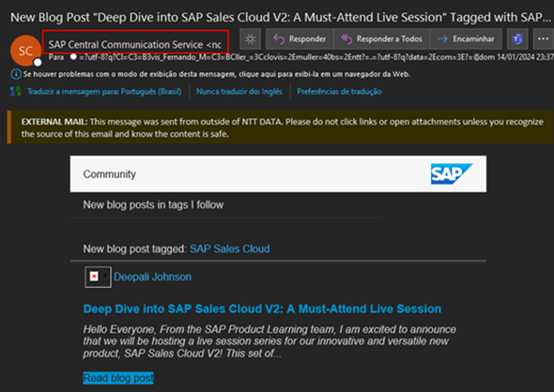Open Deepali Johnson author profile link
Viewport: 554px width, 392px height.
pyautogui.click(x=152, y=277)
